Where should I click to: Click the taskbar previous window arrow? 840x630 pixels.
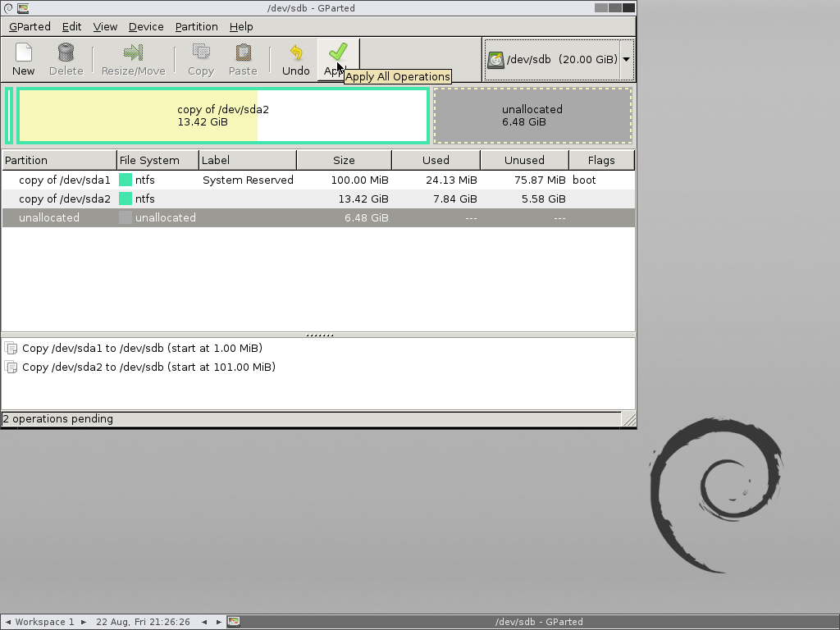(x=204, y=622)
